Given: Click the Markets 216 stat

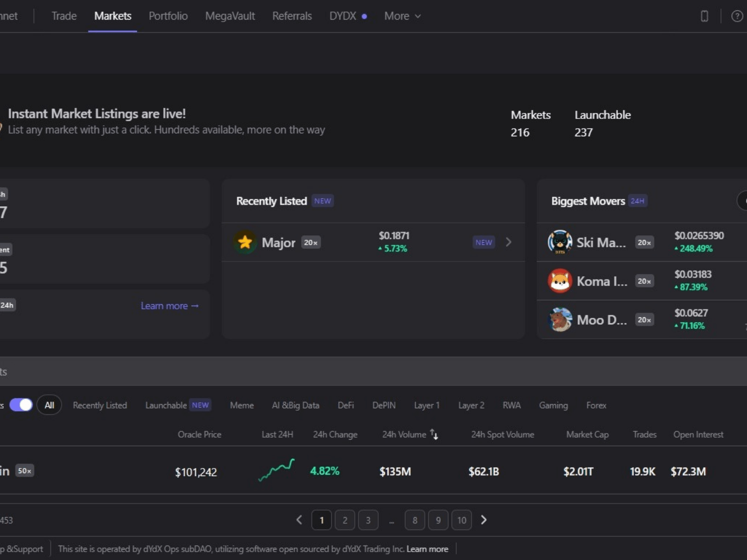Looking at the screenshot, I should 530,123.
